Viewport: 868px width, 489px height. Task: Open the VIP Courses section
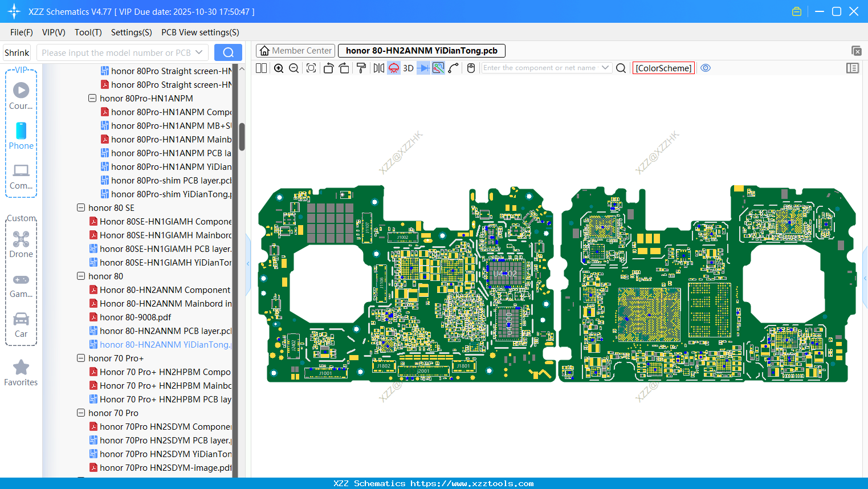(x=21, y=96)
